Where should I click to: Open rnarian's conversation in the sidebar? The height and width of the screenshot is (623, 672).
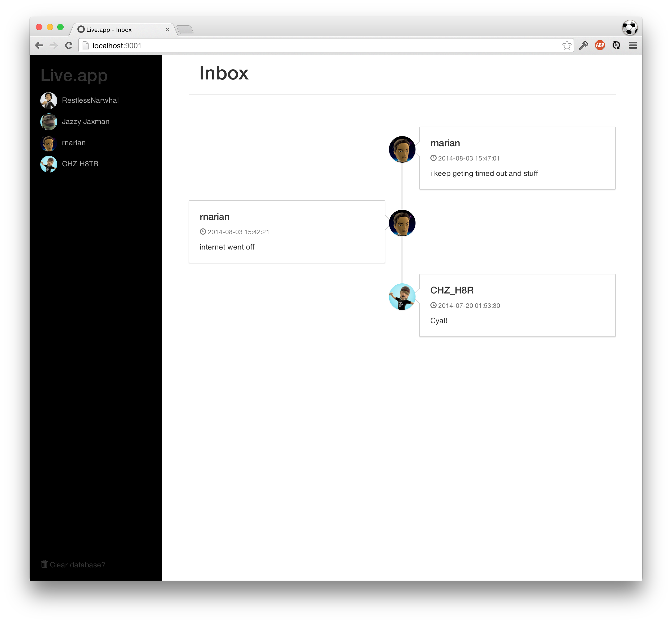pos(73,143)
